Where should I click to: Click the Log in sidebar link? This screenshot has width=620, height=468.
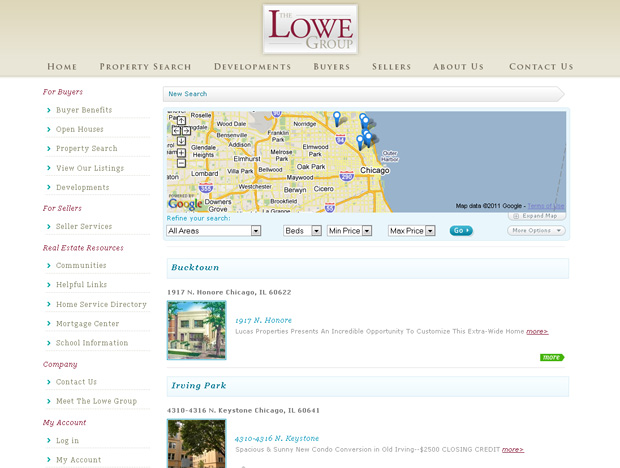pos(67,440)
